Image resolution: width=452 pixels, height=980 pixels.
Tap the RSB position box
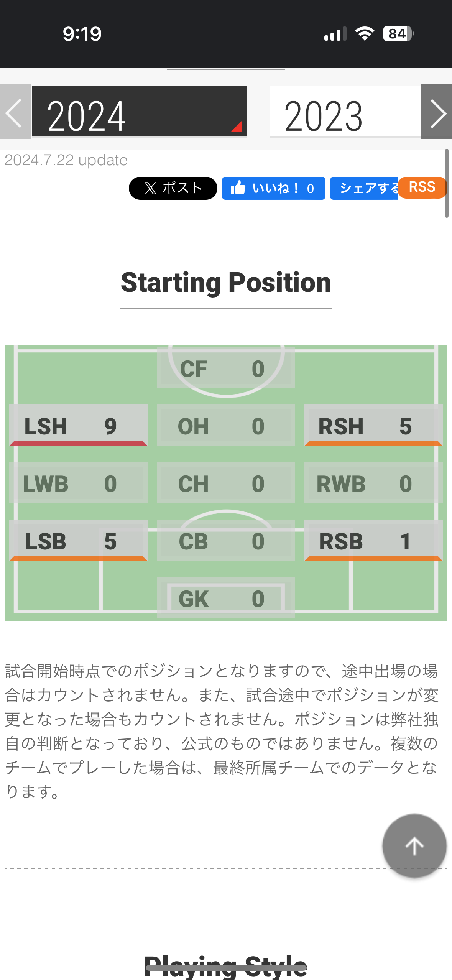point(373,540)
